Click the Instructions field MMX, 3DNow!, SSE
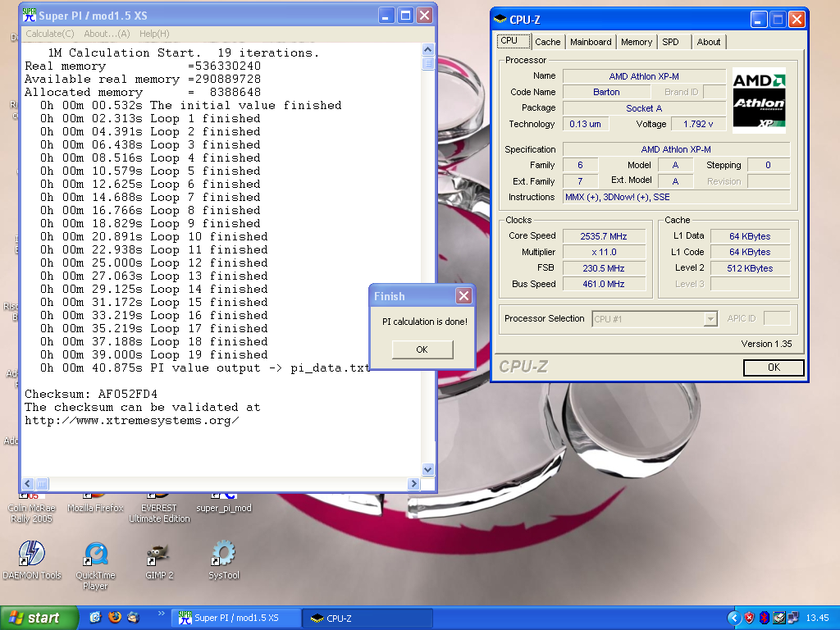 pos(676,197)
